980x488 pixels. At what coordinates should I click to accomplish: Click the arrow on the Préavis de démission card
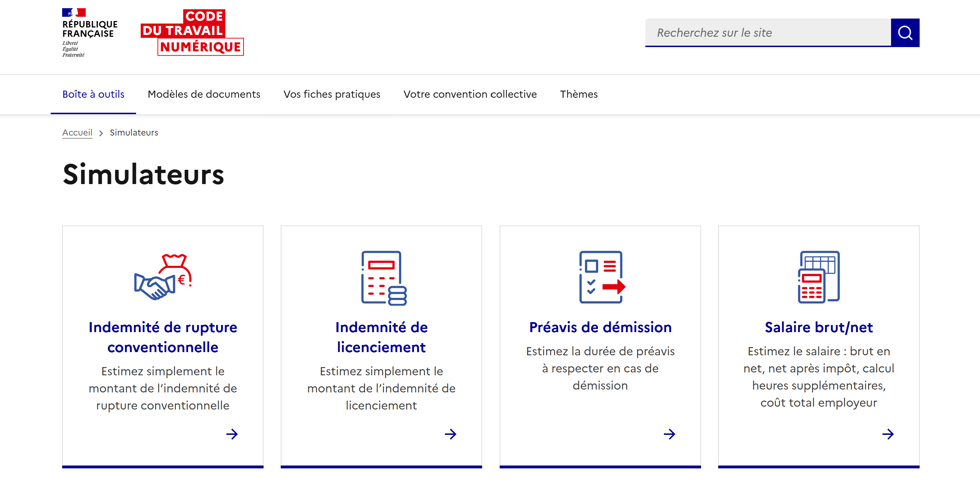670,434
